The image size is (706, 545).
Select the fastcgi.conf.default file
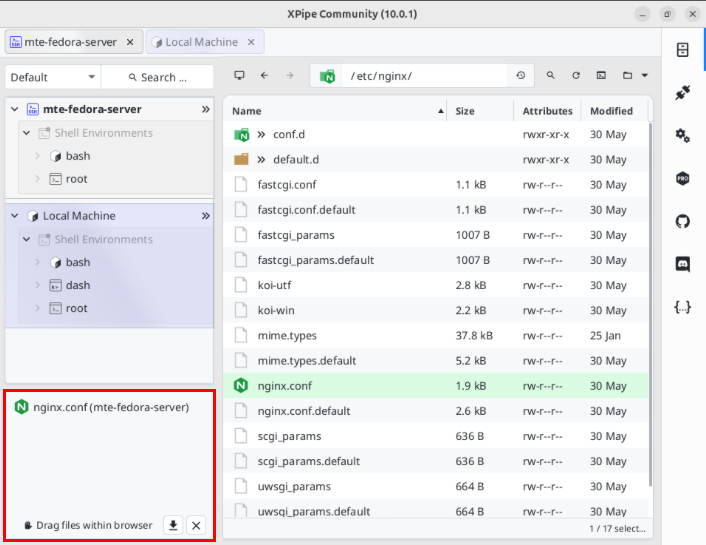[x=436, y=210]
